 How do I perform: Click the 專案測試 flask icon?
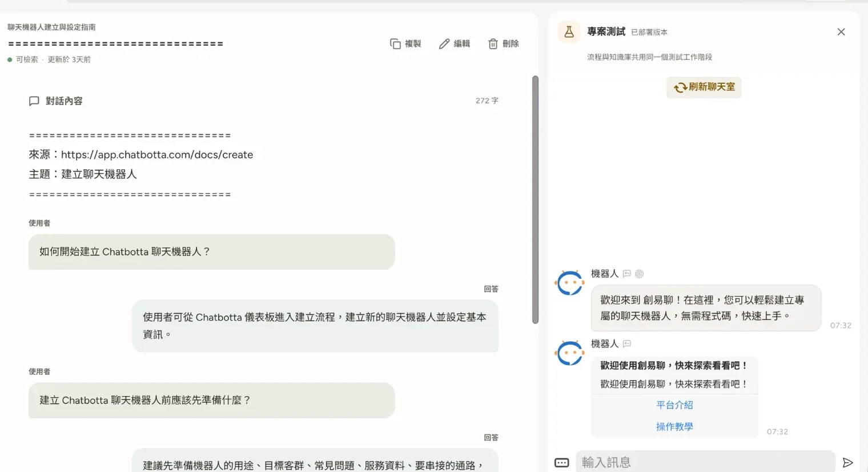tap(569, 32)
